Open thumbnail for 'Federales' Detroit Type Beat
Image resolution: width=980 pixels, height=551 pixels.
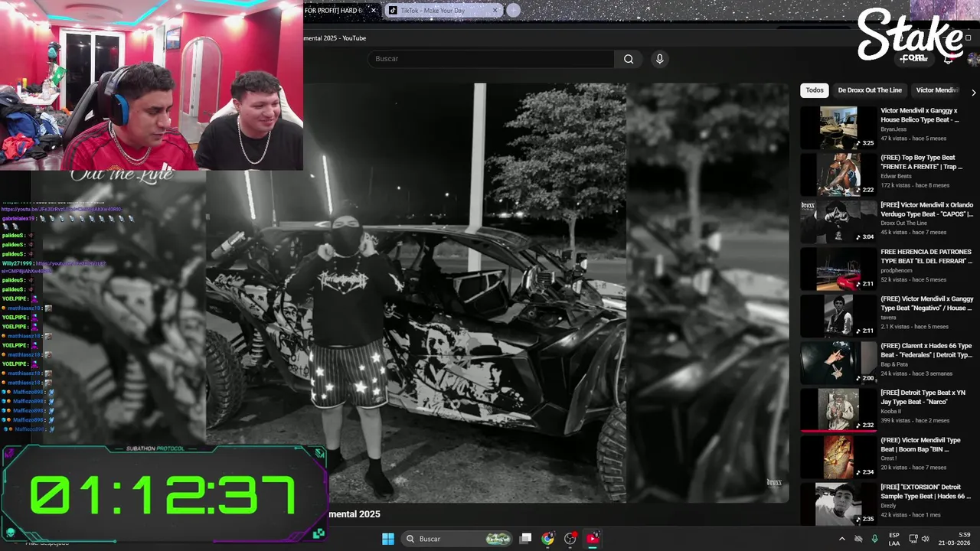click(838, 363)
